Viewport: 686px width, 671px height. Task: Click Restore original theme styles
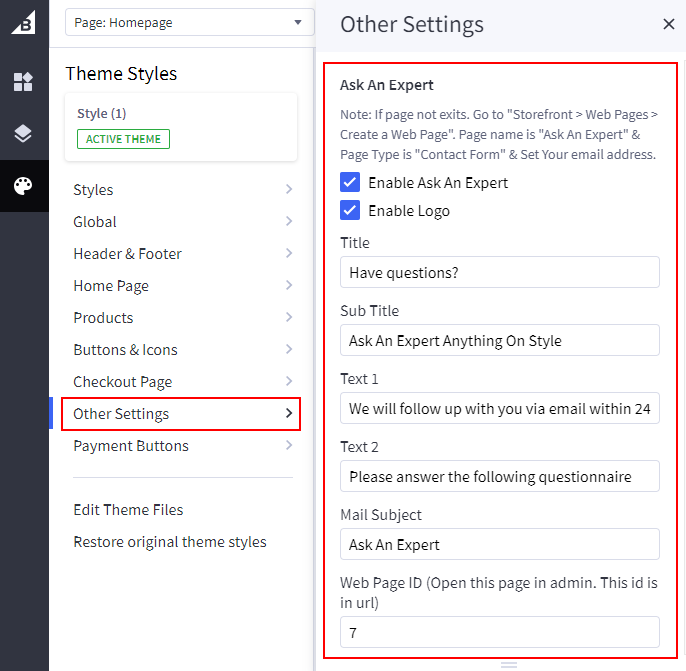tap(170, 542)
